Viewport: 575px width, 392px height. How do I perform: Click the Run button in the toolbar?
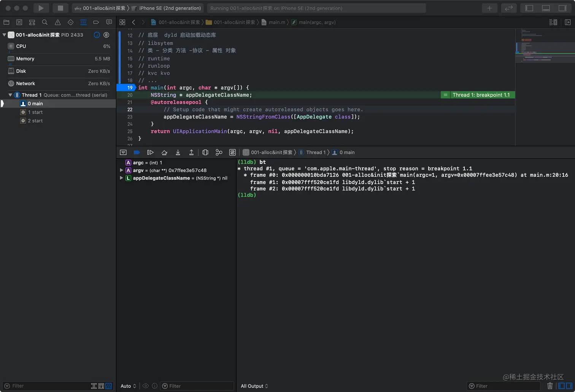[x=41, y=8]
